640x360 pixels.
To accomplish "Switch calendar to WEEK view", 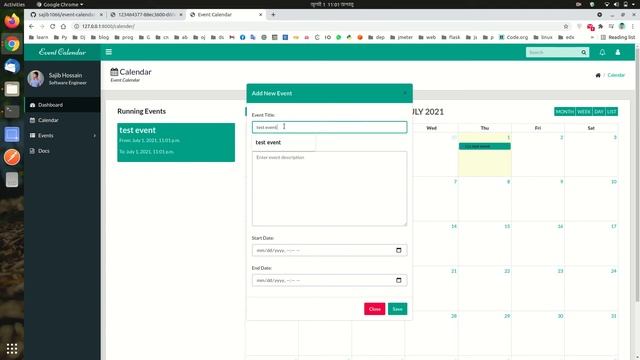I will click(584, 111).
